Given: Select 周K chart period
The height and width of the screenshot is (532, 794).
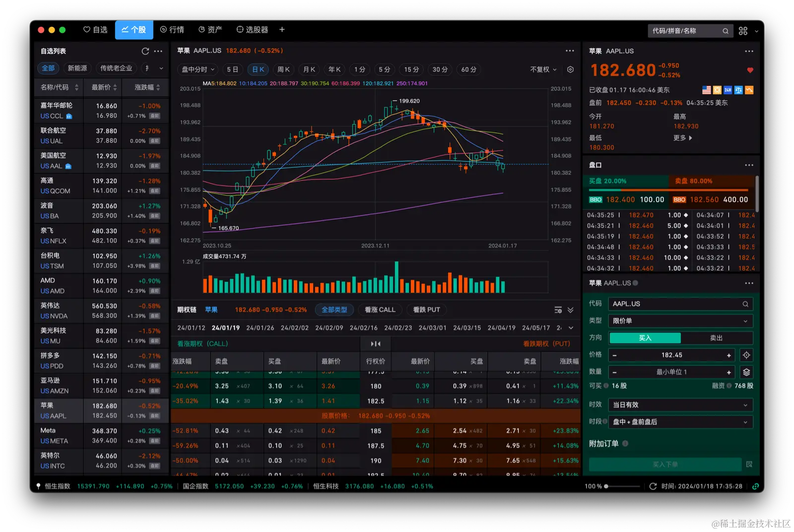Looking at the screenshot, I should pyautogui.click(x=283, y=69).
